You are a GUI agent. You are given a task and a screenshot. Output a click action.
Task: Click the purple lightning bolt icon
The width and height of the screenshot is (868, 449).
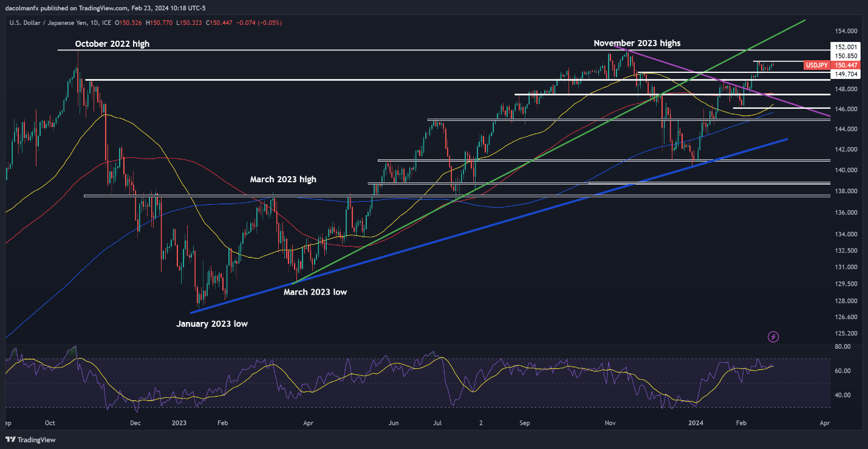(x=773, y=336)
